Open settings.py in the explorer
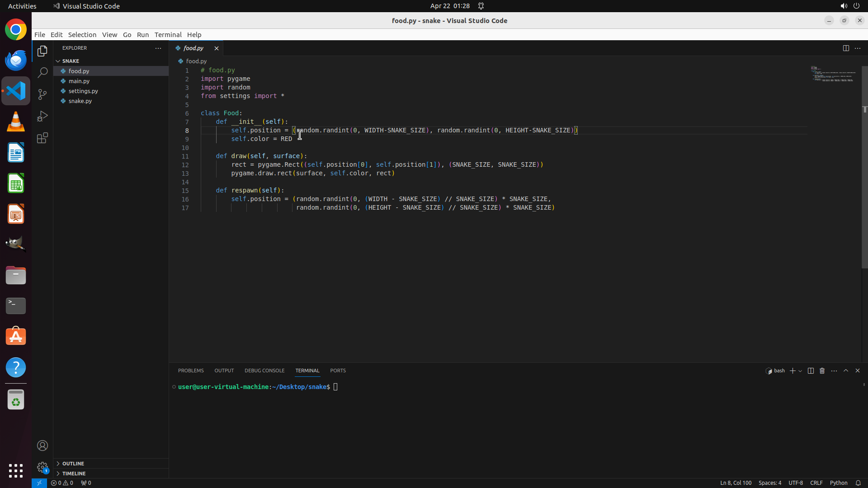This screenshot has height=488, width=868. [83, 91]
